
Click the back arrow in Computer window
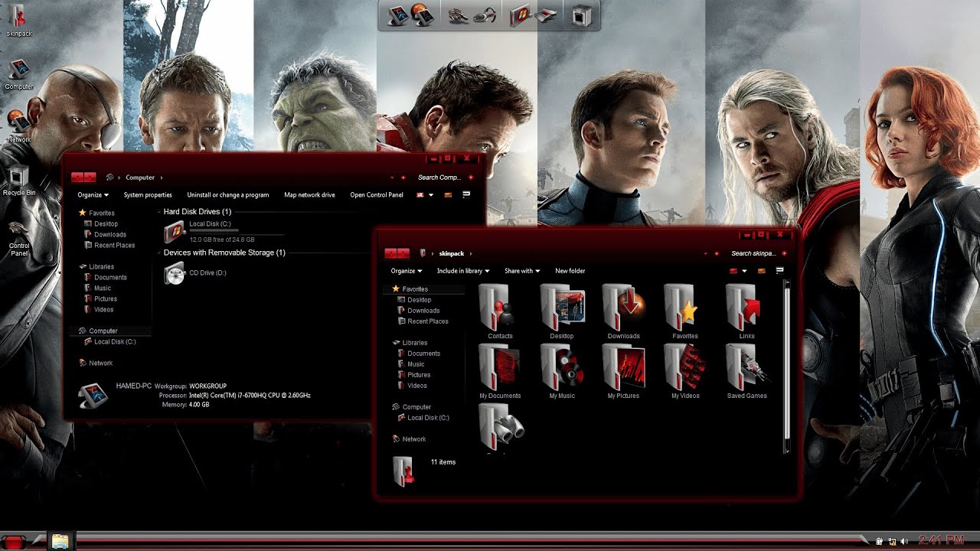coord(77,178)
